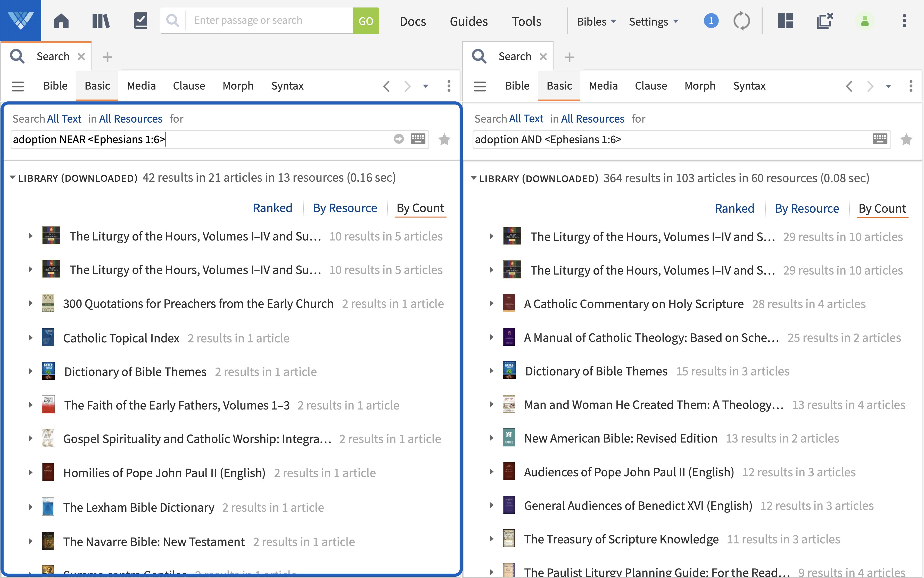The image size is (924, 578).
Task: Open the Verbum logo home button
Action: (21, 21)
